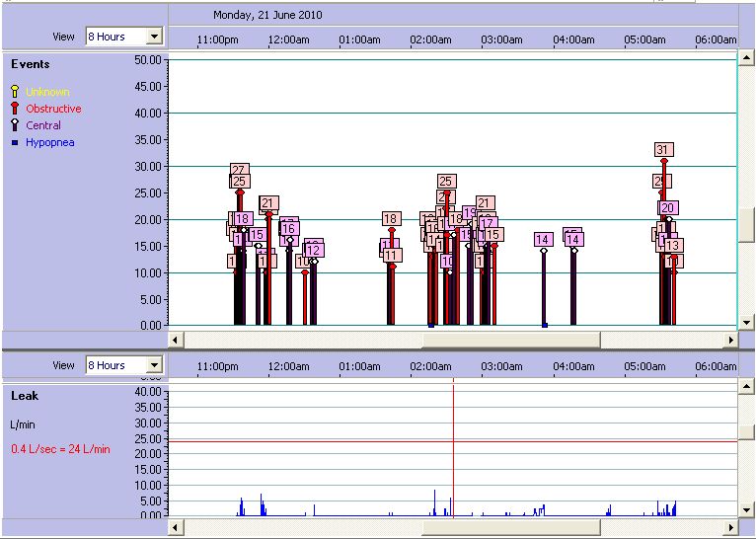756x539 pixels.
Task: Click the Events panel title
Action: [31, 64]
